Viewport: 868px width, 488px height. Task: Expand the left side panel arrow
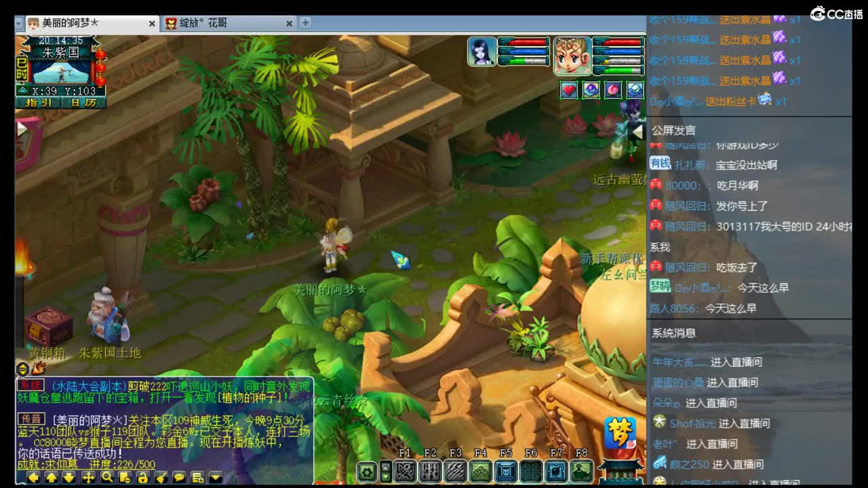pyautogui.click(x=22, y=128)
